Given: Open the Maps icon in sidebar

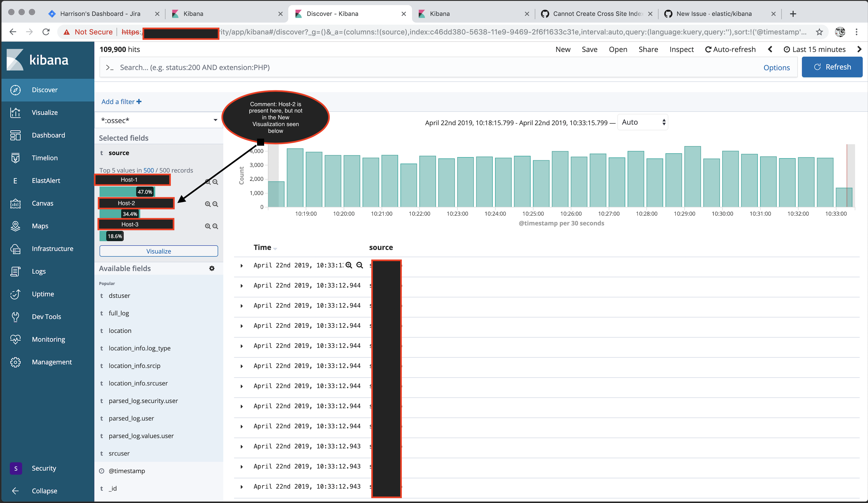Looking at the screenshot, I should pos(15,226).
